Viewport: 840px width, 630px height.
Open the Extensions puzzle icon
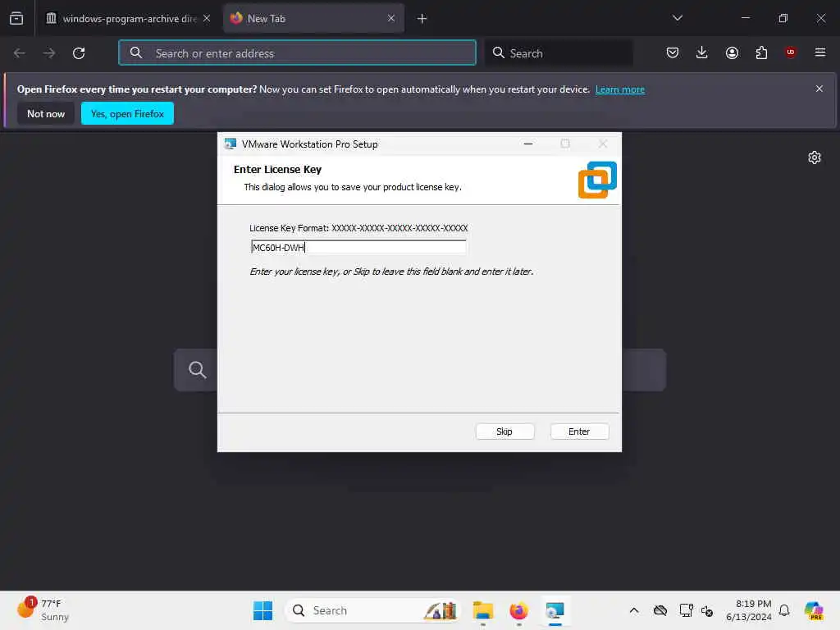click(x=761, y=52)
